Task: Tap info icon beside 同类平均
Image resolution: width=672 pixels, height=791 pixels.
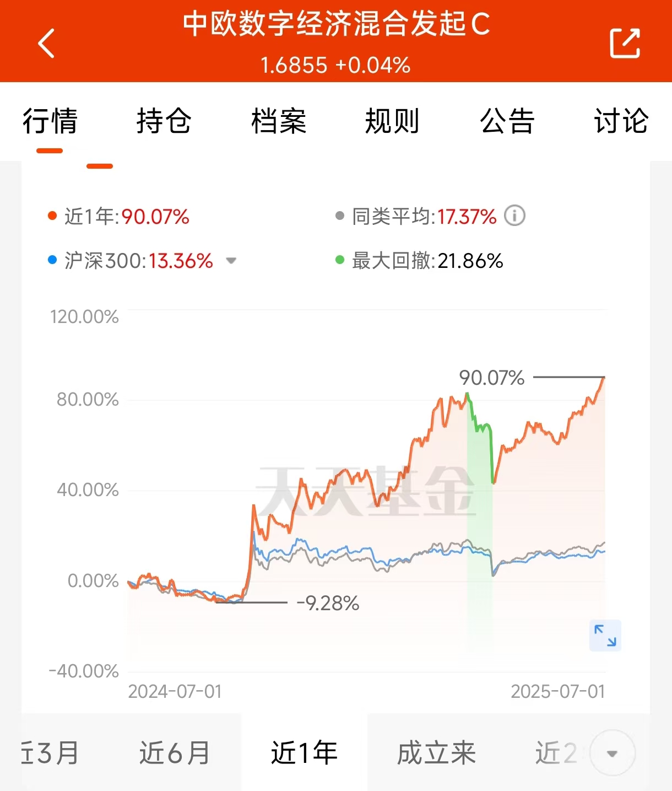Action: coord(515,216)
